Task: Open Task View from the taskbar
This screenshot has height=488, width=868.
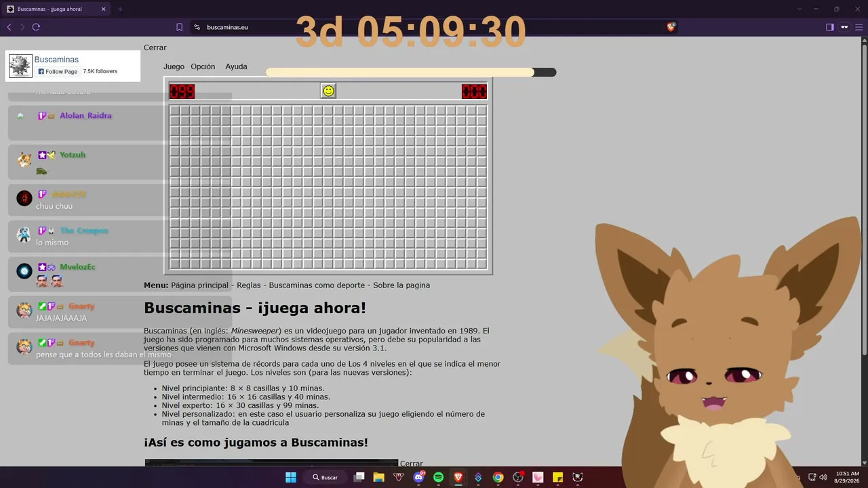Action: click(359, 477)
